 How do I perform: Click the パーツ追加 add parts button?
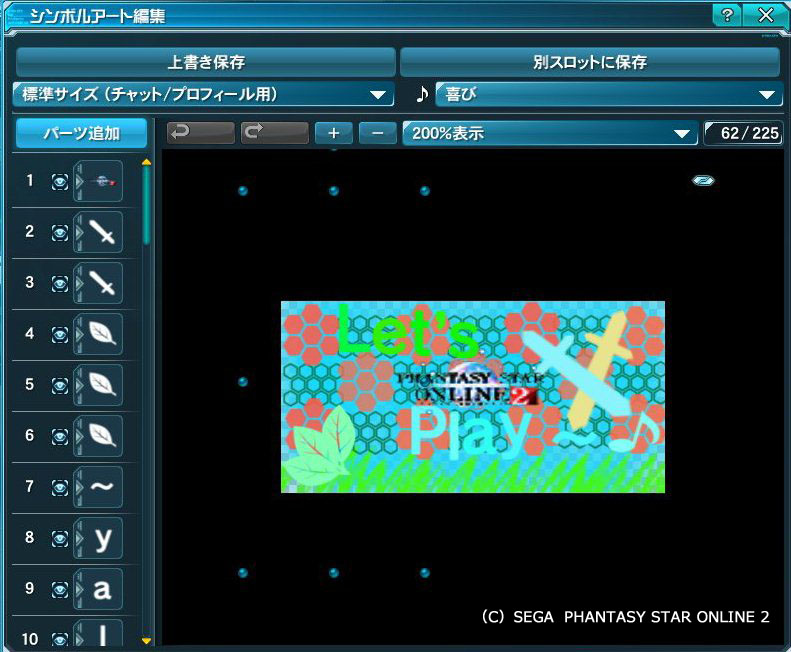coord(81,133)
